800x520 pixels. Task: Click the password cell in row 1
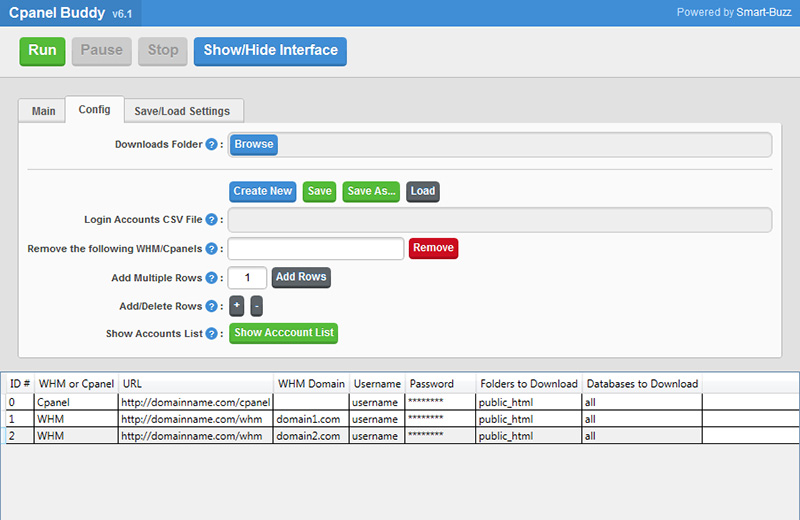pos(440,419)
